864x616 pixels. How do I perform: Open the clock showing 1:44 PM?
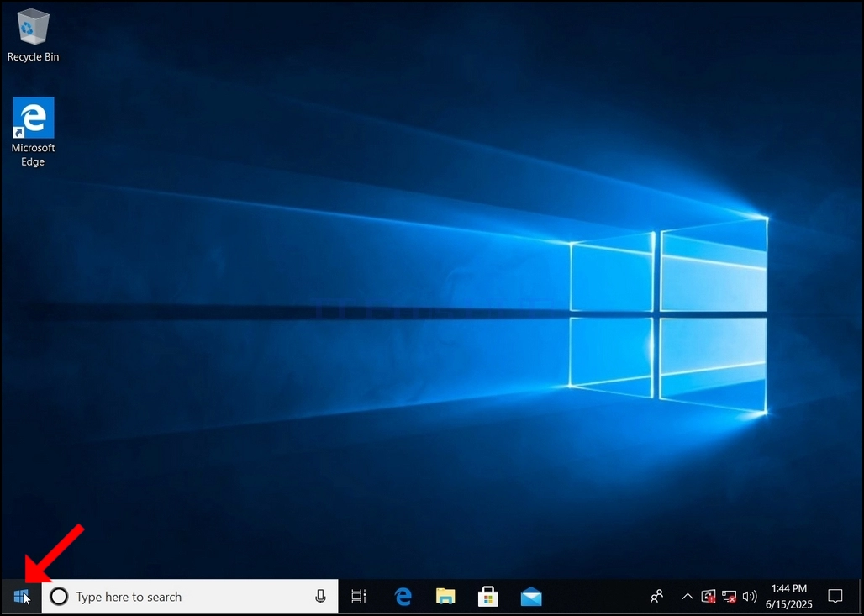pyautogui.click(x=789, y=597)
